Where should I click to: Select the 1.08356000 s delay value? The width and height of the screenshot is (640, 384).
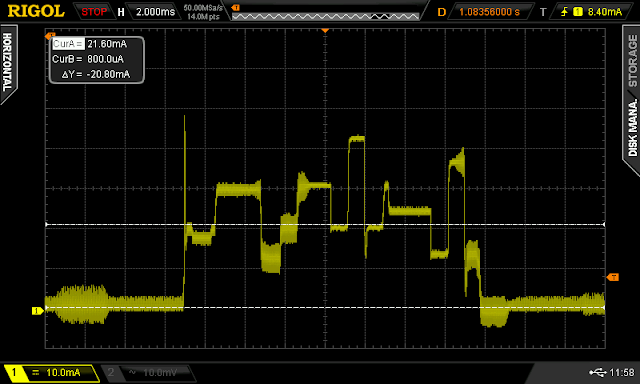[489, 12]
